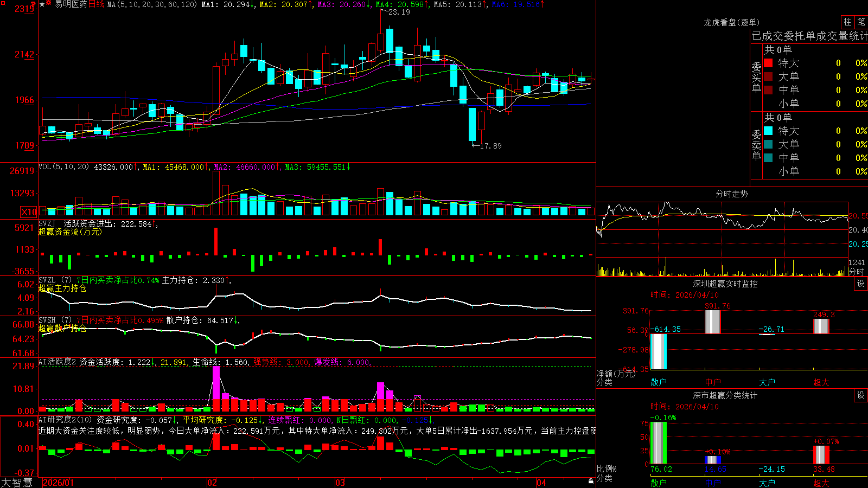Click the 散户 label under 深圳超赢实时监控
The image size is (868, 488).
click(659, 382)
